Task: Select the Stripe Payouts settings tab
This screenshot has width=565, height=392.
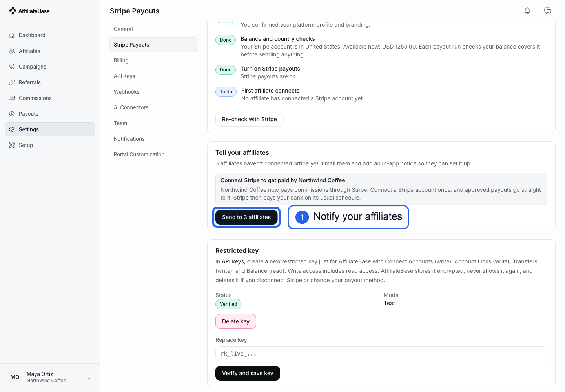Action: point(154,45)
